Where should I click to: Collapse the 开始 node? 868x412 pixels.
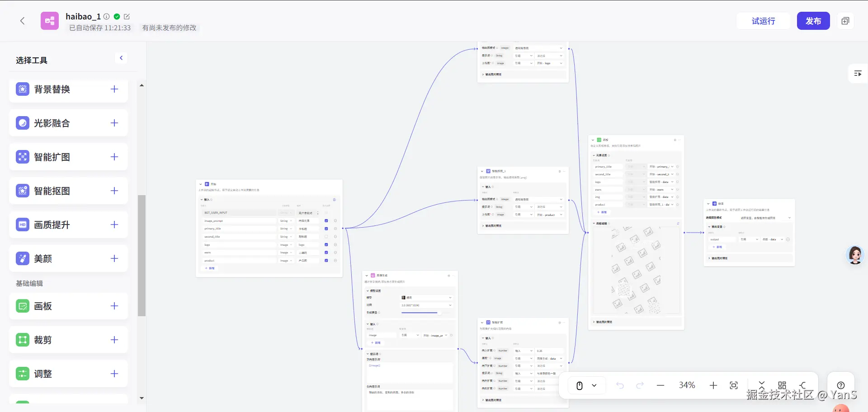(201, 184)
